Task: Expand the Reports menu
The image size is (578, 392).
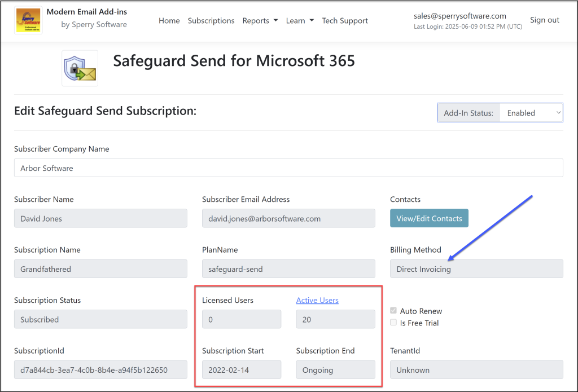Action: point(260,21)
